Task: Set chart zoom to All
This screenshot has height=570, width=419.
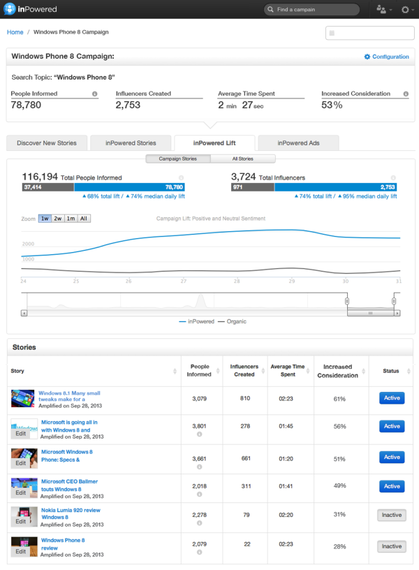Action: (84, 218)
